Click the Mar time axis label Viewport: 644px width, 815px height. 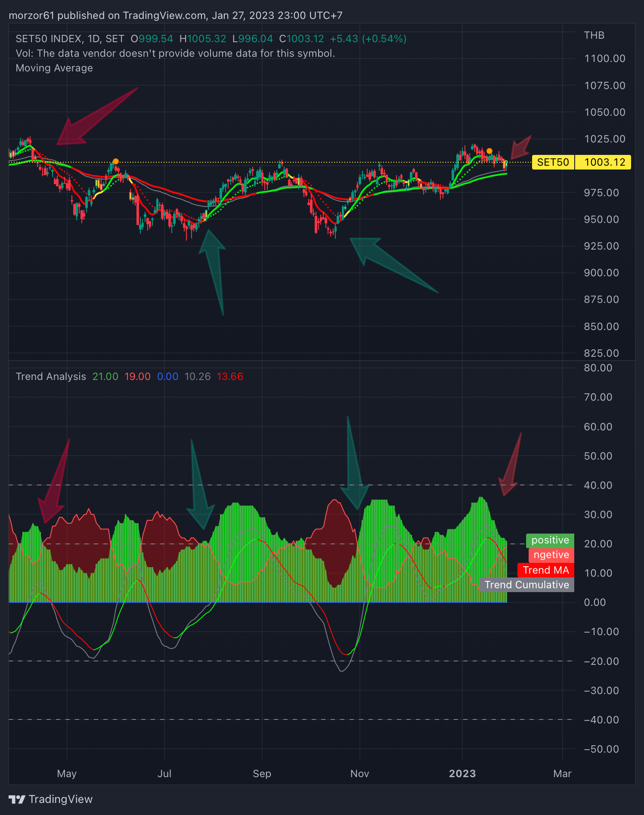(562, 774)
